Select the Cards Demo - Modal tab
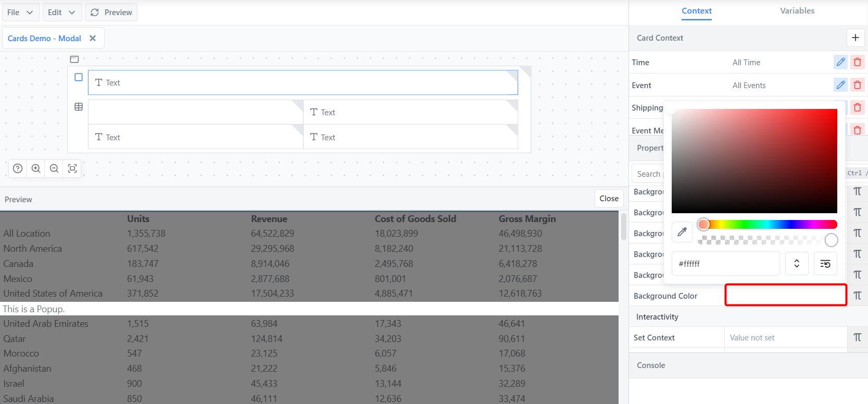The height and width of the screenshot is (404, 868). pyautogui.click(x=44, y=39)
